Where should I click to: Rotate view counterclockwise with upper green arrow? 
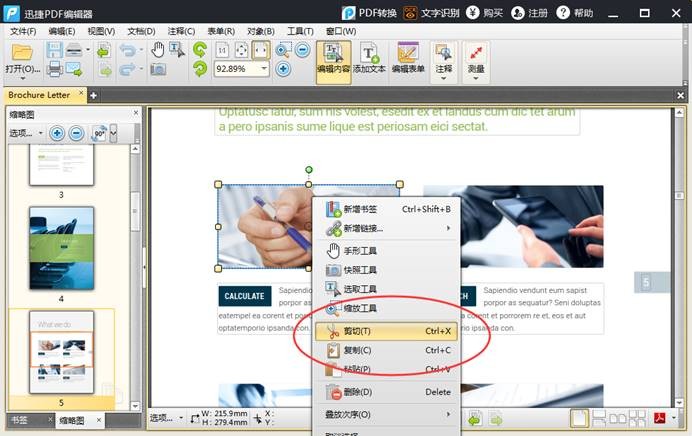click(x=200, y=50)
